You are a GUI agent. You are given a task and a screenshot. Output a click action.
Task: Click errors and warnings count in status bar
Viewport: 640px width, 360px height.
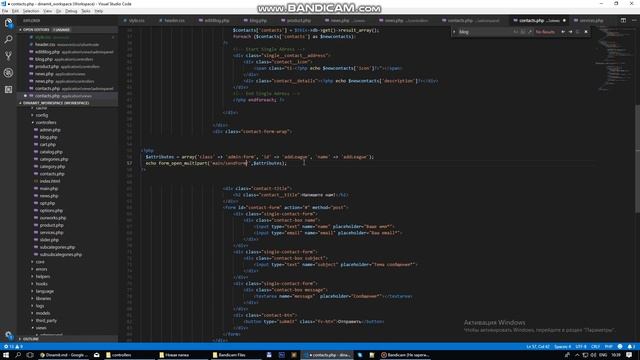point(13,347)
